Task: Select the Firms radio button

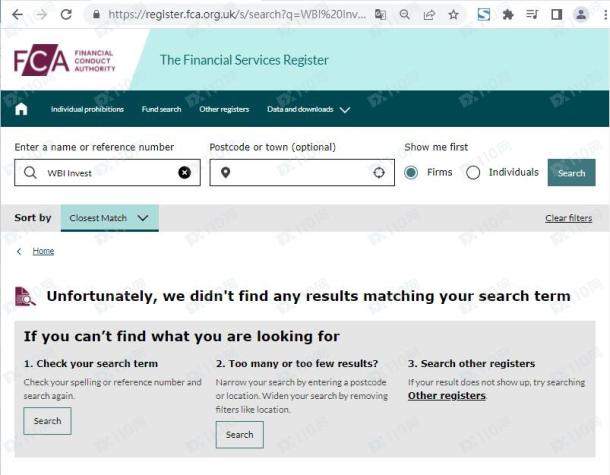Action: point(411,172)
